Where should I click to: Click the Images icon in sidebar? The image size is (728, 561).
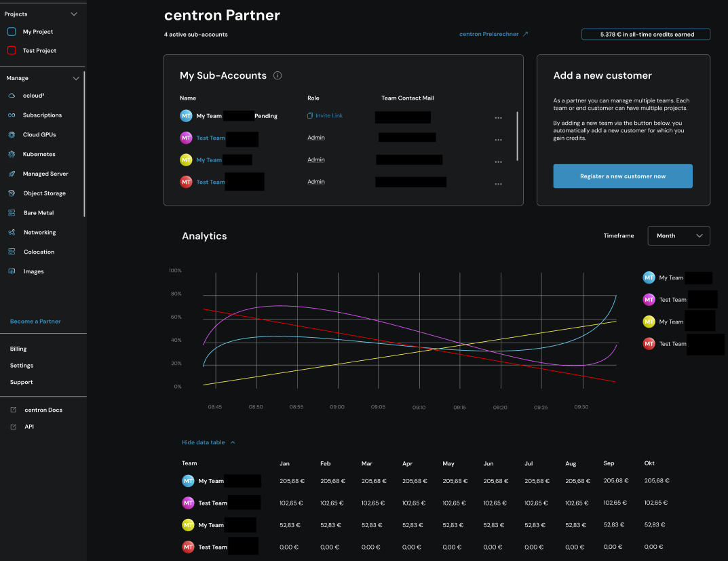click(12, 271)
